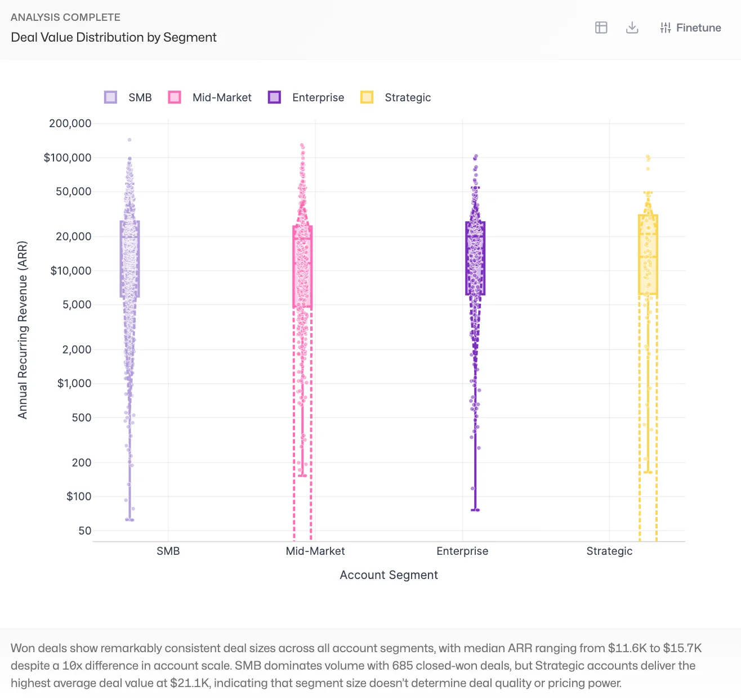The height and width of the screenshot is (700, 741).
Task: Click the Enterprise legend label
Action: pos(318,97)
